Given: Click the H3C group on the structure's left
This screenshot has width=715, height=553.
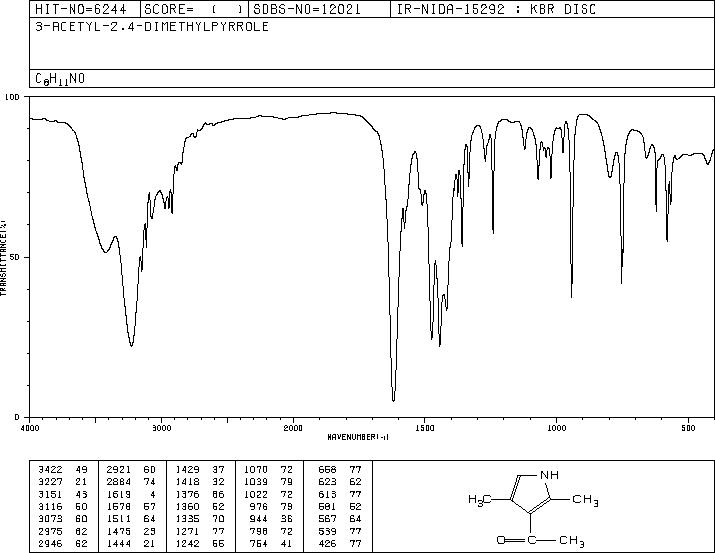Looking at the screenshot, I should pyautogui.click(x=480, y=500).
